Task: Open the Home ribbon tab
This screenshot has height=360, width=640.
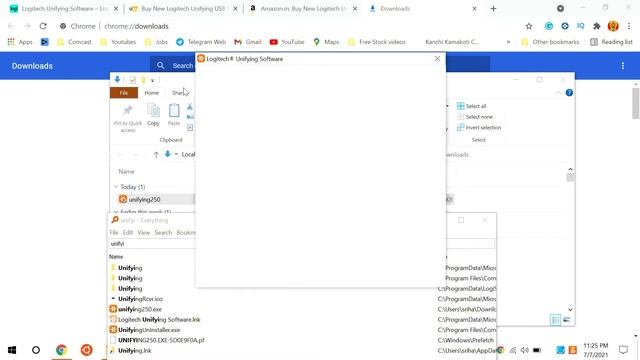Action: click(151, 93)
